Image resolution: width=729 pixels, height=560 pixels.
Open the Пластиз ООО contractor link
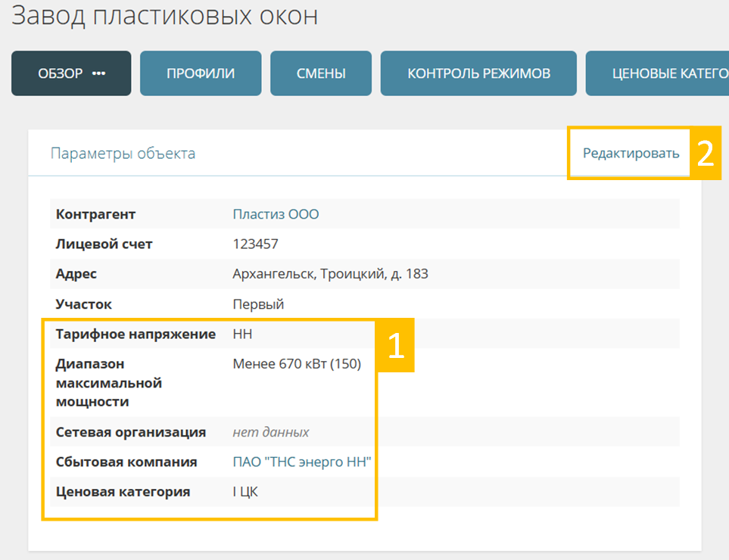pos(276,214)
